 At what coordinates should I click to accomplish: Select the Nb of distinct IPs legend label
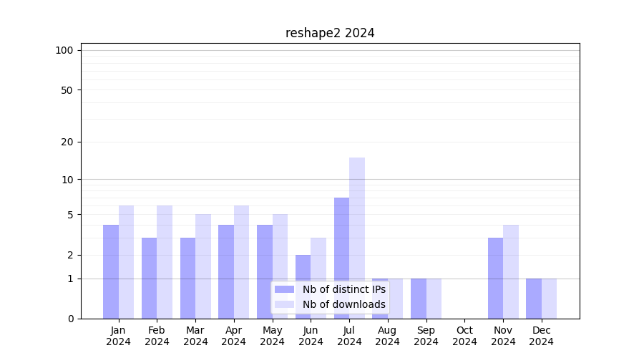343,289
